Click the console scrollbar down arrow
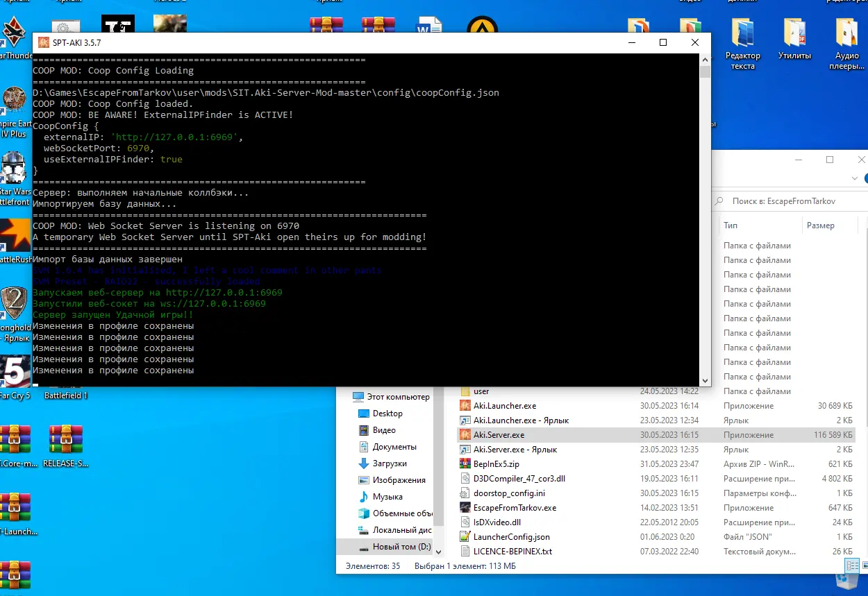 click(x=706, y=381)
